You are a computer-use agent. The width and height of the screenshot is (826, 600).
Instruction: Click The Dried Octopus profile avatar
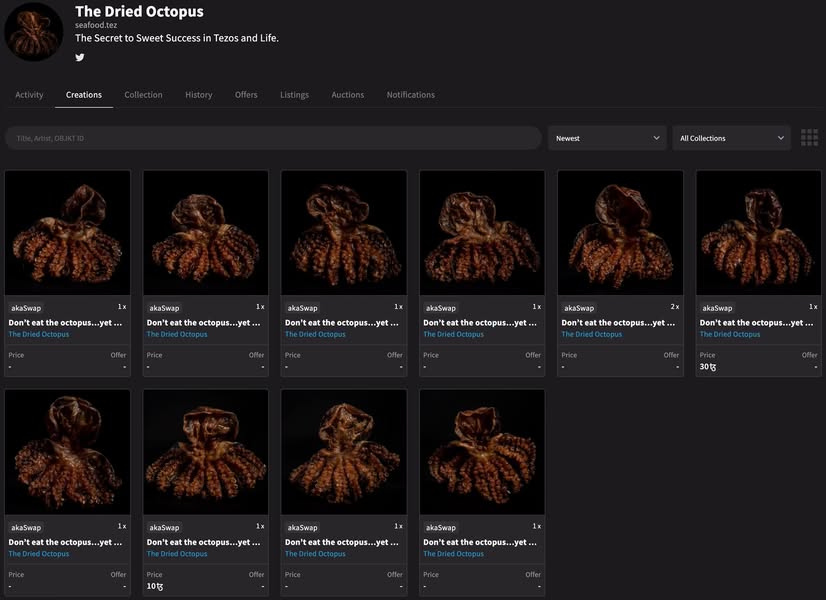tap(34, 32)
